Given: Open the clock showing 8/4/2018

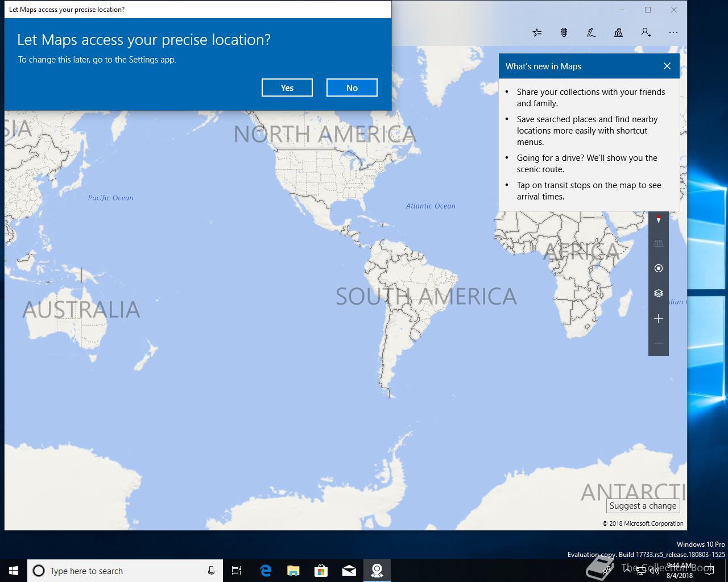Looking at the screenshot, I should tap(679, 571).
